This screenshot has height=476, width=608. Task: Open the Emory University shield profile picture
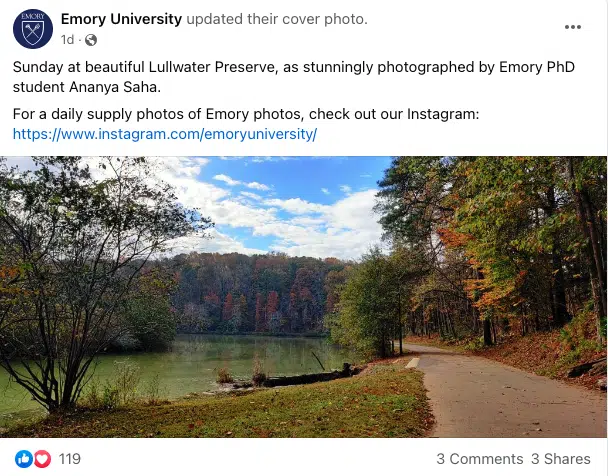tap(33, 28)
